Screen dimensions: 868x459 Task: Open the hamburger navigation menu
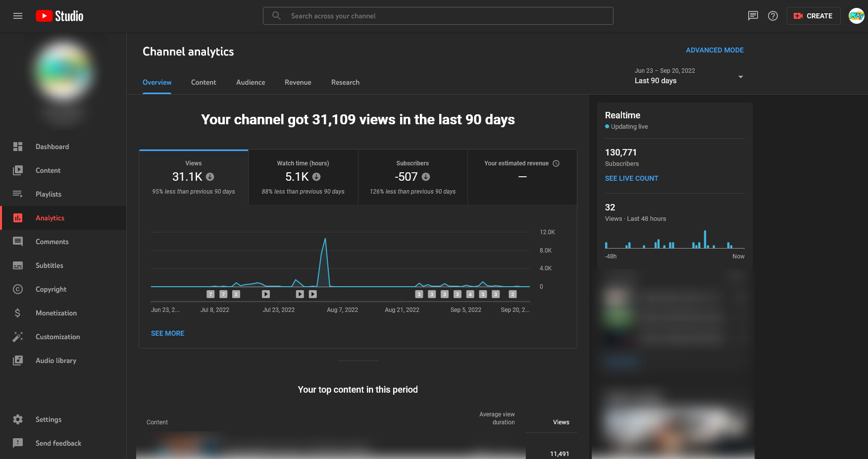tap(18, 16)
